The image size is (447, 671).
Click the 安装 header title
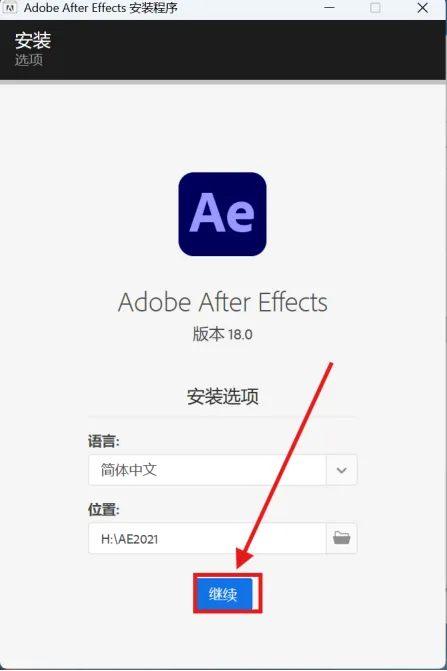click(x=33, y=41)
